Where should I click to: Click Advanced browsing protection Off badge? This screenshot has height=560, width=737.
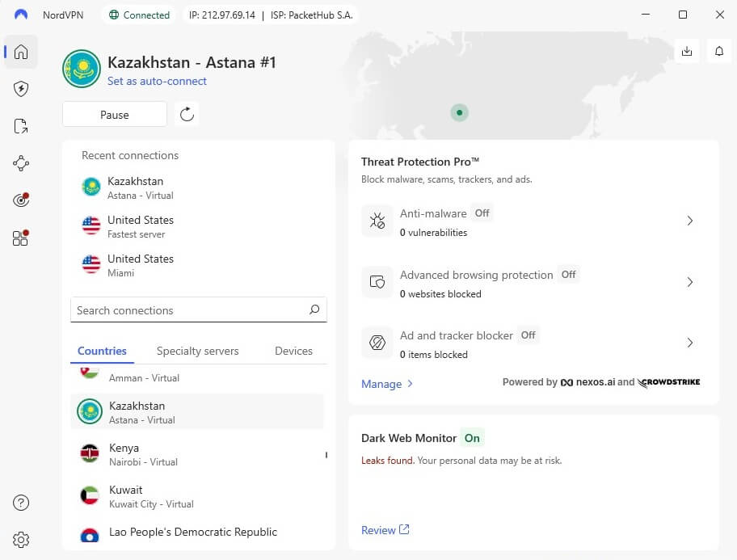coord(568,274)
